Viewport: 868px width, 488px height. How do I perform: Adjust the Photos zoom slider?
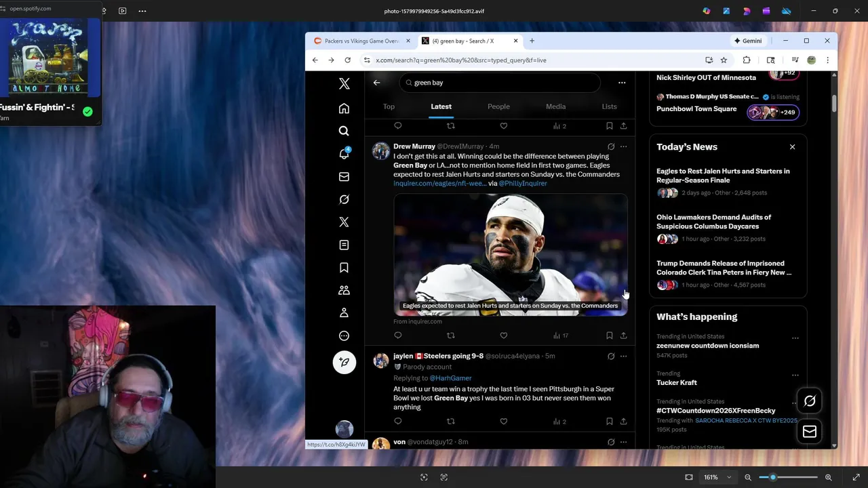(x=787, y=477)
